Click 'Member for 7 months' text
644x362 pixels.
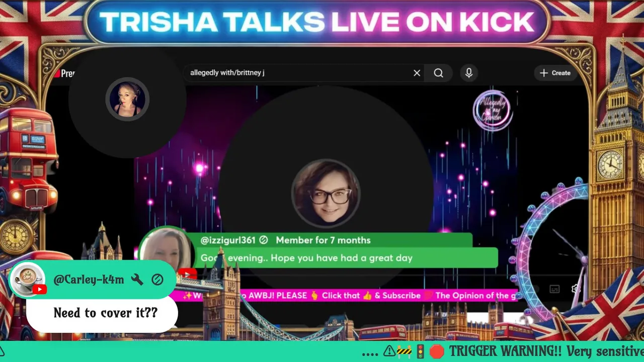[x=323, y=240]
